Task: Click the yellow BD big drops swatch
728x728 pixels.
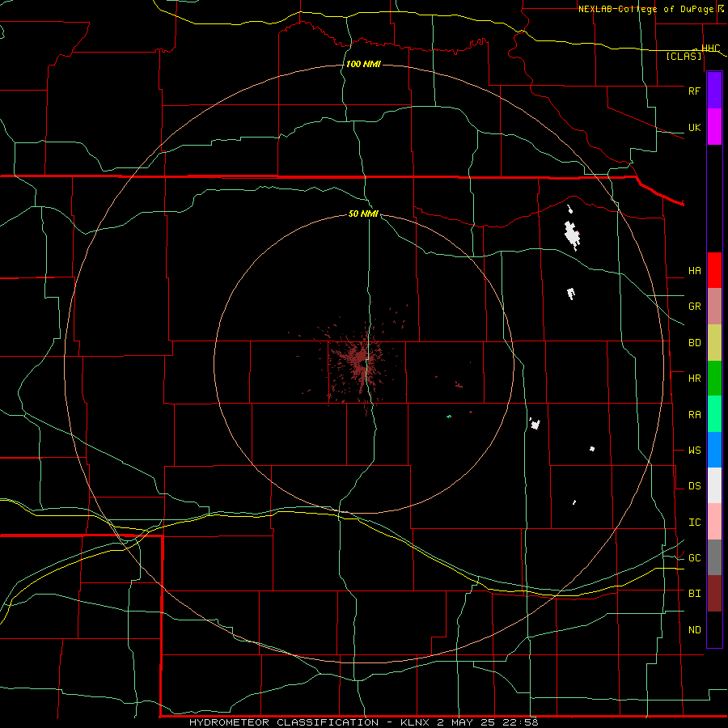Action: (714, 343)
